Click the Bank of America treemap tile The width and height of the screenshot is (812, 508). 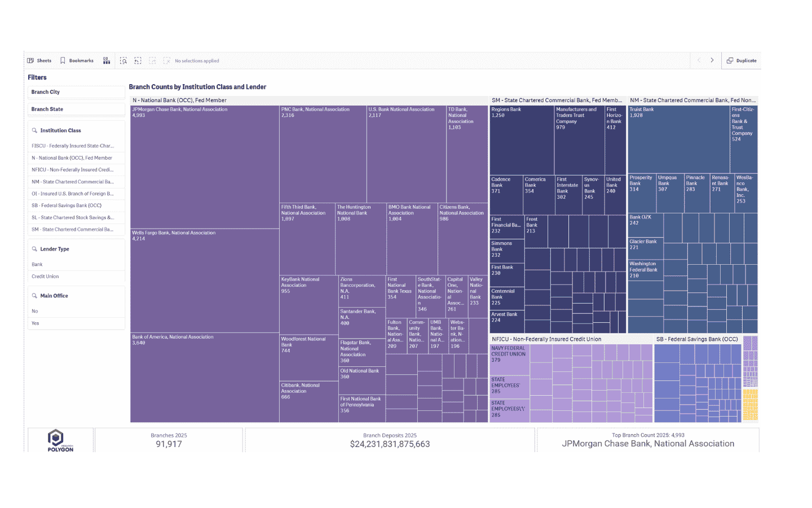point(205,378)
